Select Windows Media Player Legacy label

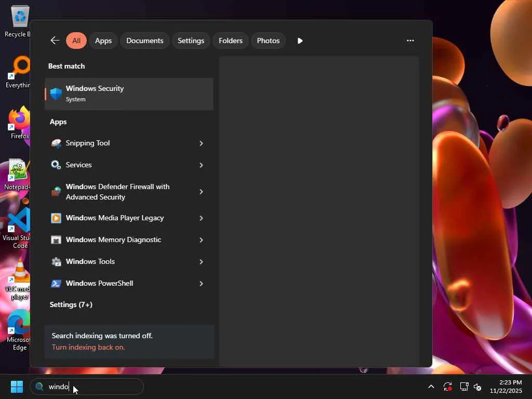pos(115,218)
